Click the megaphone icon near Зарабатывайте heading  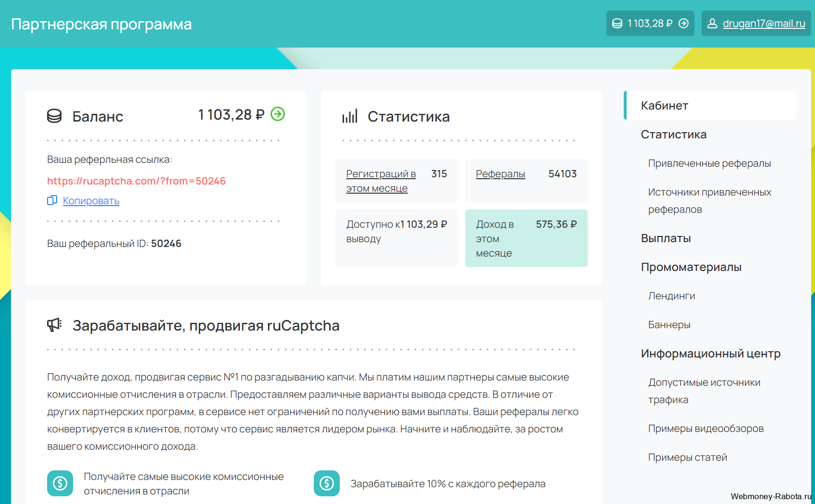coord(54,325)
